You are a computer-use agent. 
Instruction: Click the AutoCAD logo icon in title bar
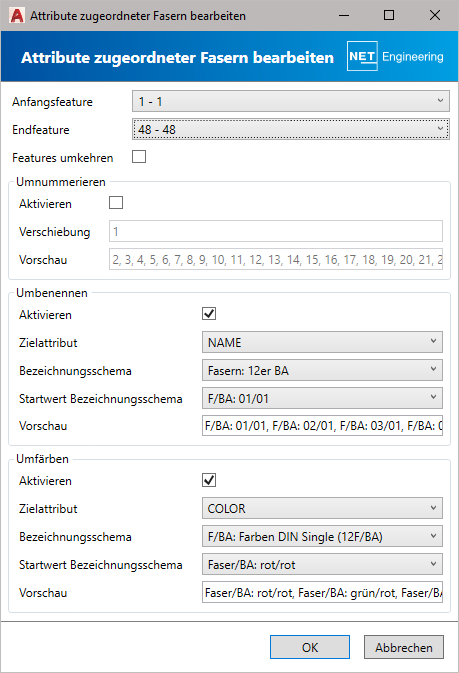click(17, 16)
